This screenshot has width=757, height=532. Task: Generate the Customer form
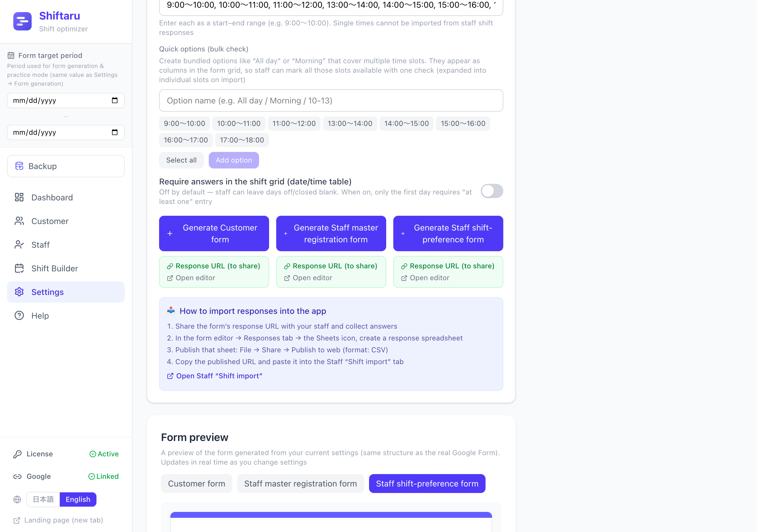214,233
